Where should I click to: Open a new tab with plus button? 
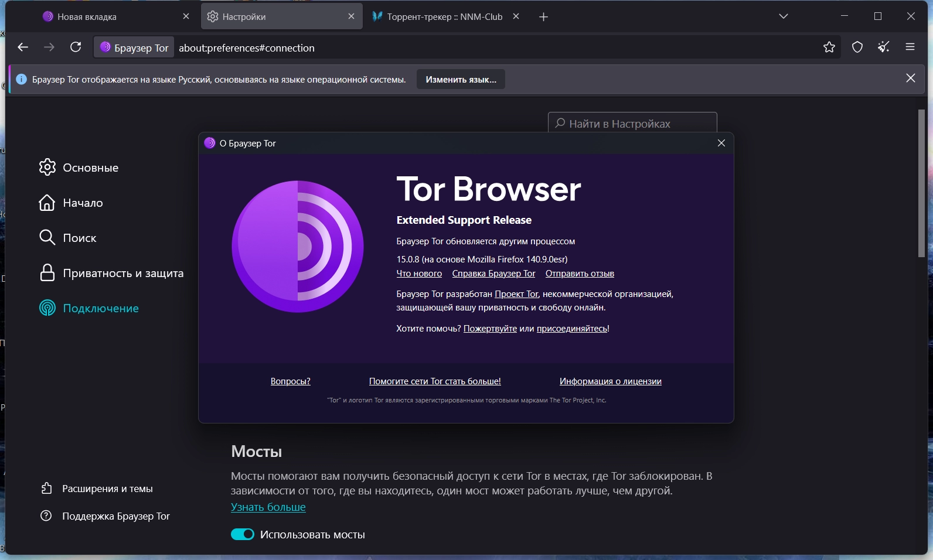[x=543, y=17]
